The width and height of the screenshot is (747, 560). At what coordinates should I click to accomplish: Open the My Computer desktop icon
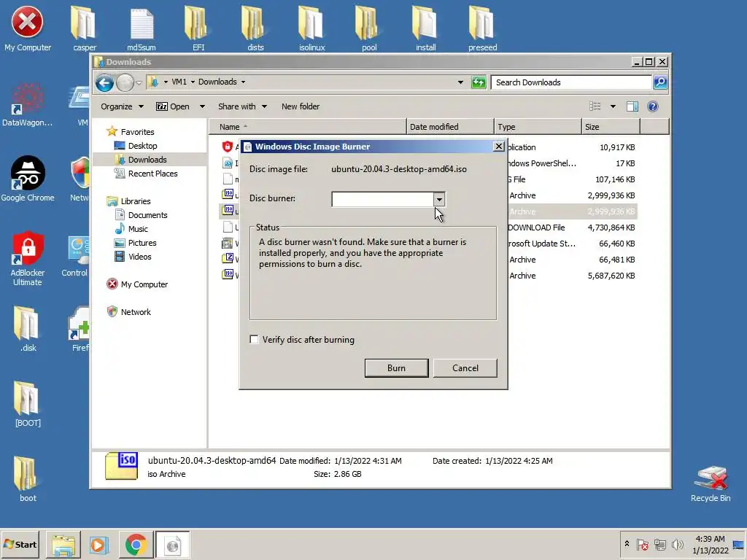[27, 28]
